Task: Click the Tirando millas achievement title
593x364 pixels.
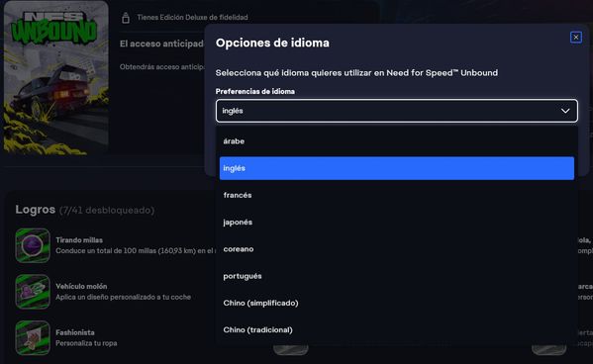Action: (79, 240)
